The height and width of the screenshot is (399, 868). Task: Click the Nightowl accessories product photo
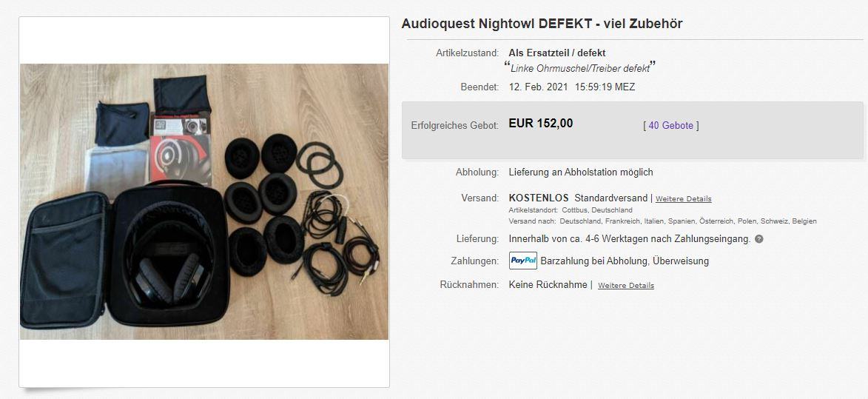point(204,201)
